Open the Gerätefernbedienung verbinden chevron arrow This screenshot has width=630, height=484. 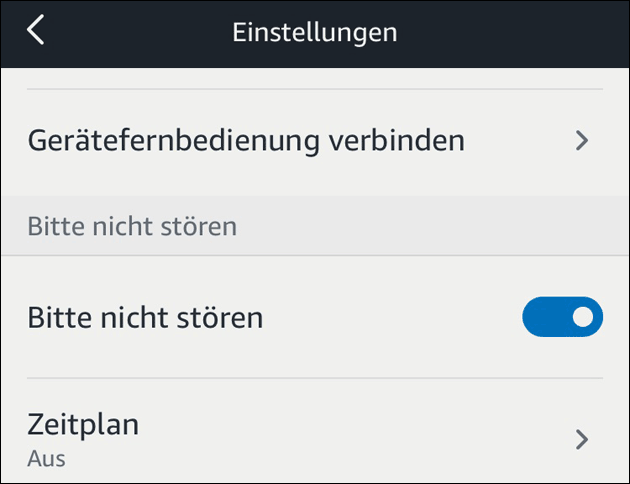click(584, 141)
